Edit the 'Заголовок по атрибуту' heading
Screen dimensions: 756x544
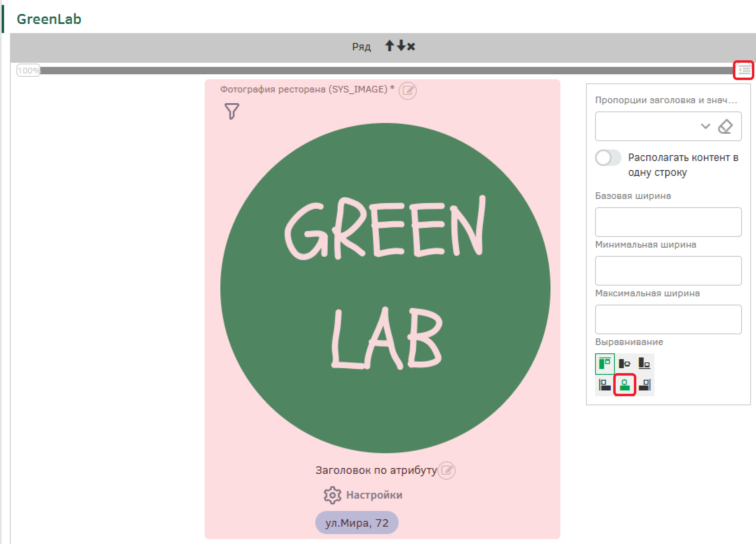tap(447, 471)
